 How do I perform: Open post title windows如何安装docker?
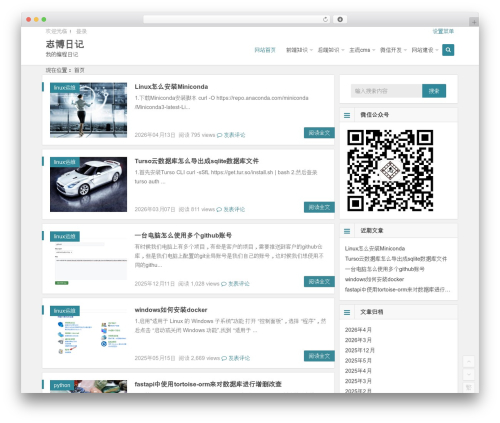(171, 310)
